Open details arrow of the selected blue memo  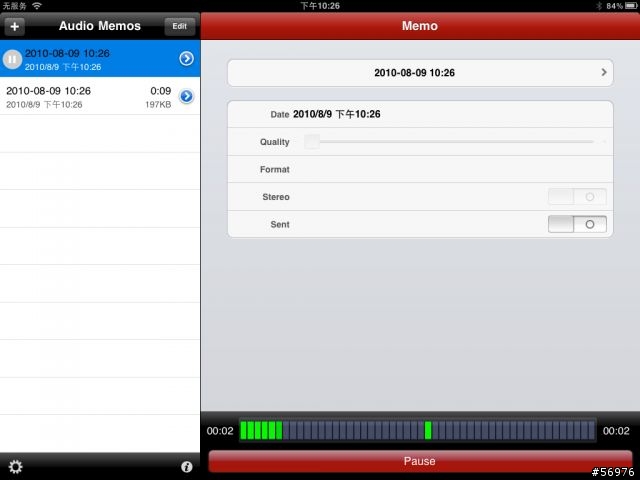[187, 59]
